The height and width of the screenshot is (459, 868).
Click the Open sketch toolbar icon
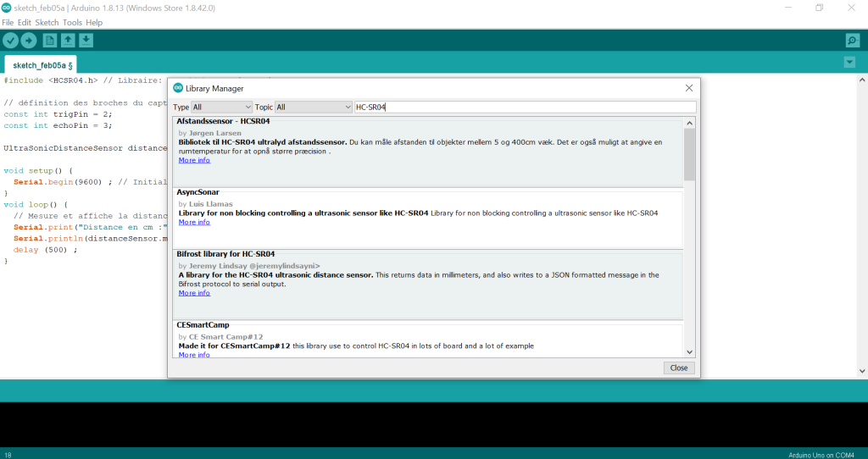coord(68,41)
